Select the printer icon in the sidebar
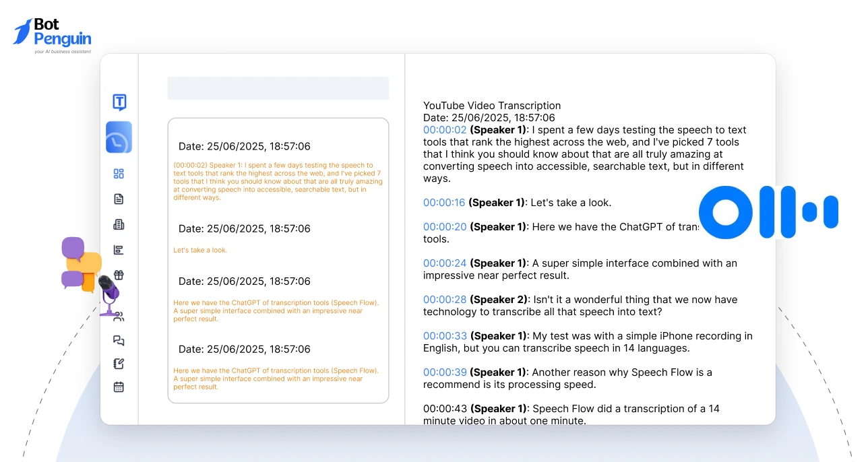The image size is (868, 462). (119, 224)
